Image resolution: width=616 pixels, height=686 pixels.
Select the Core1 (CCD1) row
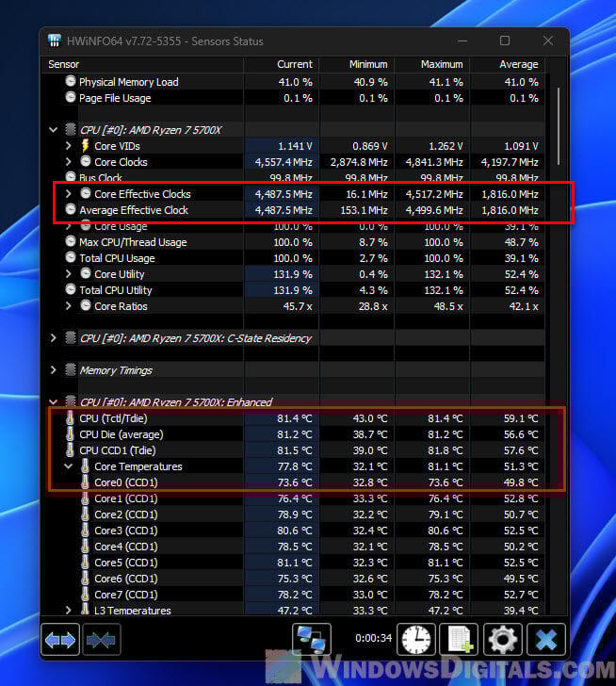point(293,498)
